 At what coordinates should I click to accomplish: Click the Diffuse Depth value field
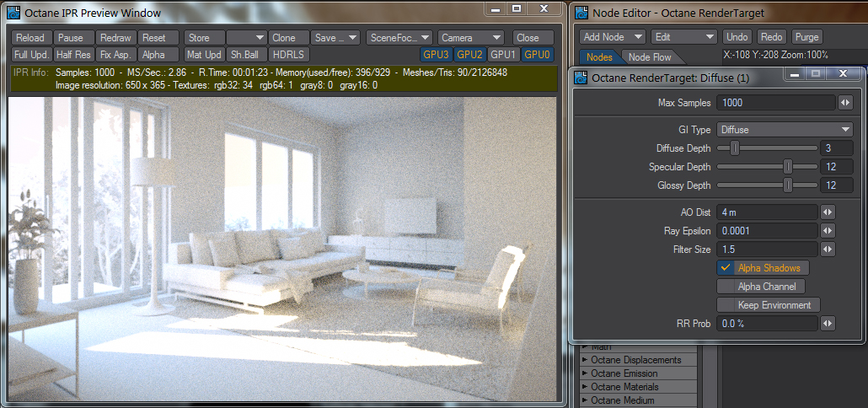coord(837,148)
